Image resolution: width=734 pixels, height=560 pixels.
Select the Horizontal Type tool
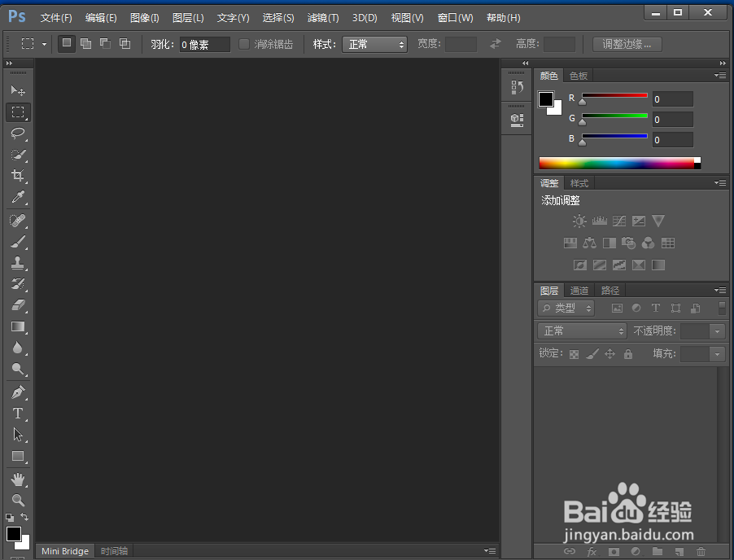point(18,413)
